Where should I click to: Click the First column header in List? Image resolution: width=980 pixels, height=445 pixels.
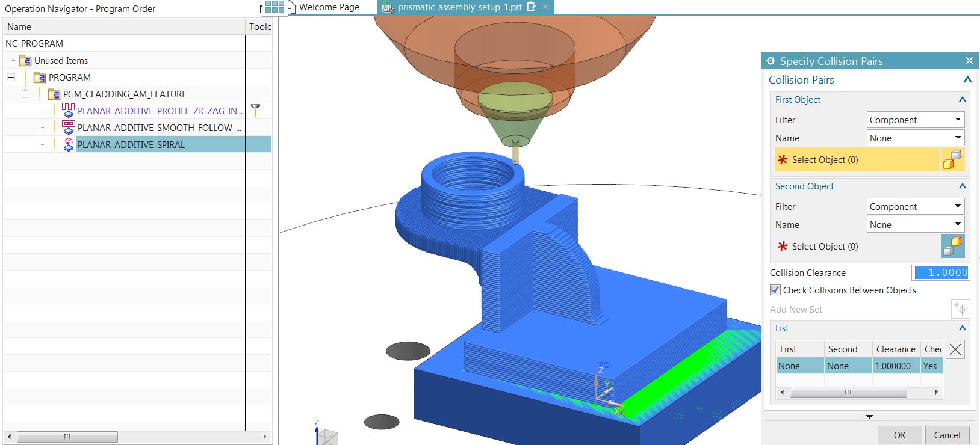[x=800, y=349]
